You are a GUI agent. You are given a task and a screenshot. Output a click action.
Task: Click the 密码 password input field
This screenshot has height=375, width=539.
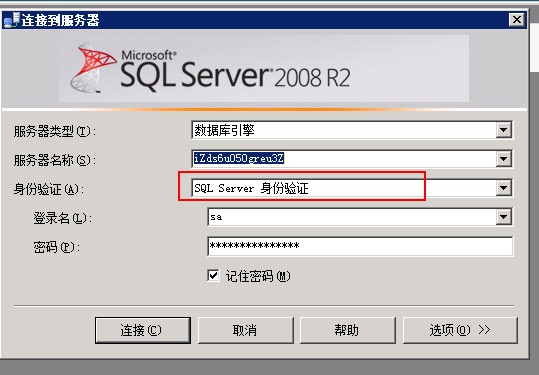[360, 246]
